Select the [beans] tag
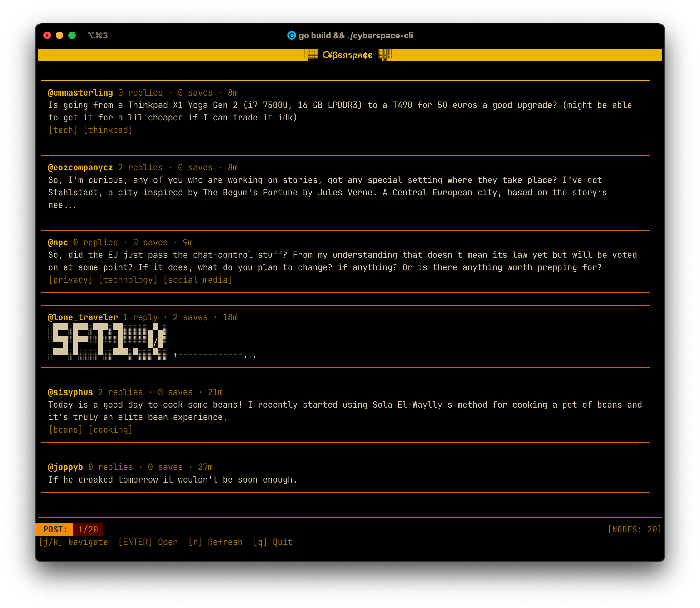The width and height of the screenshot is (700, 608). pos(66,429)
